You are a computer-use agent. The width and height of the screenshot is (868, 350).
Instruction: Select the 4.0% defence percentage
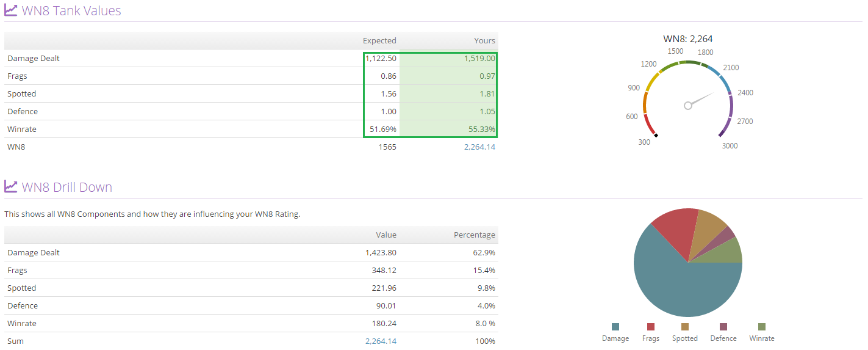pyautogui.click(x=487, y=305)
